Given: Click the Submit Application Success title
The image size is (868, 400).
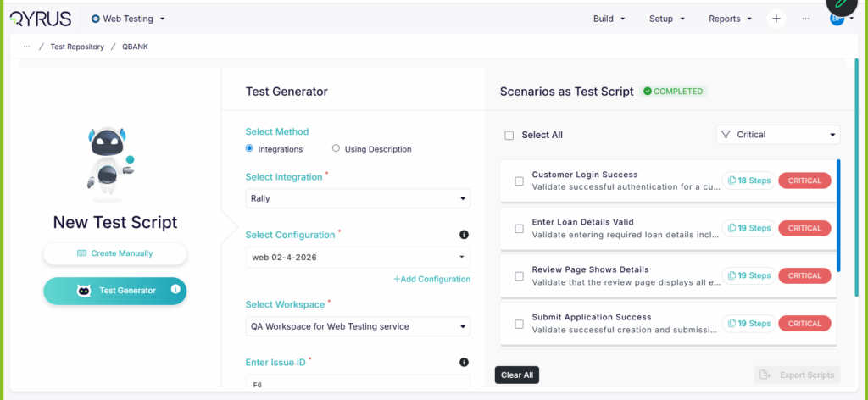Looking at the screenshot, I should click(591, 317).
